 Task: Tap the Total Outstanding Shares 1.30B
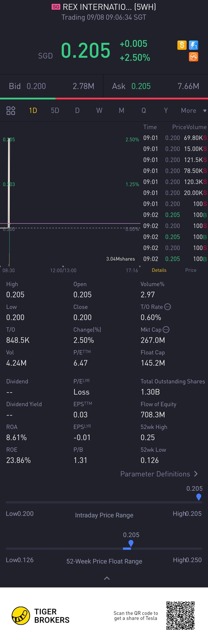pos(150,392)
